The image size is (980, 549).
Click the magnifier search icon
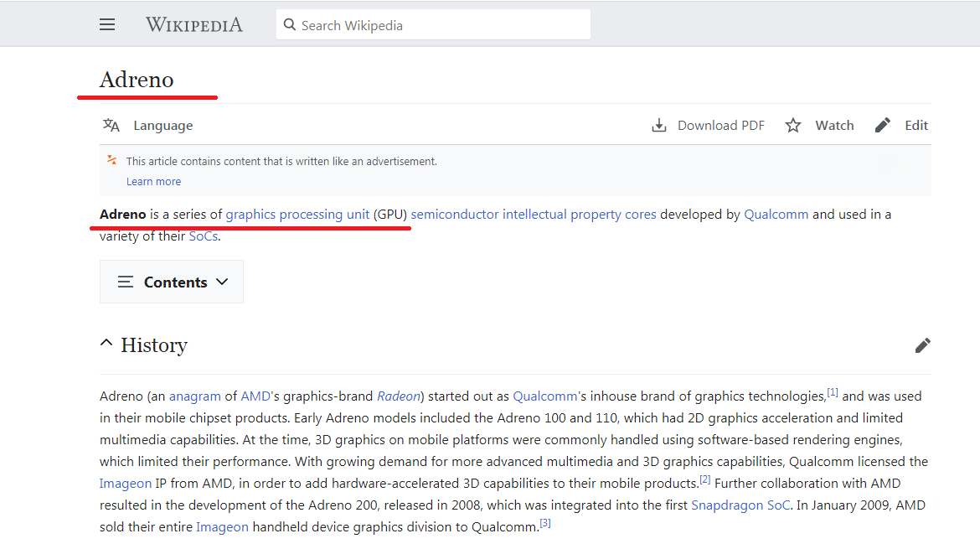tap(290, 25)
